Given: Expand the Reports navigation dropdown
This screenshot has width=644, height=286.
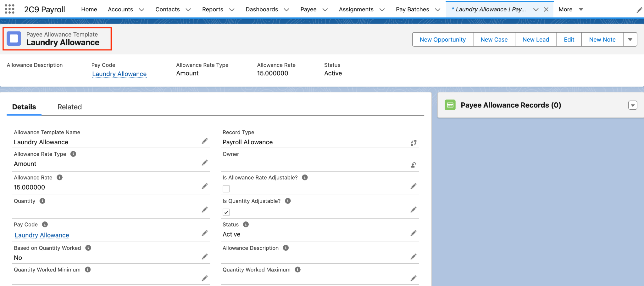Looking at the screenshot, I should click(x=232, y=10).
